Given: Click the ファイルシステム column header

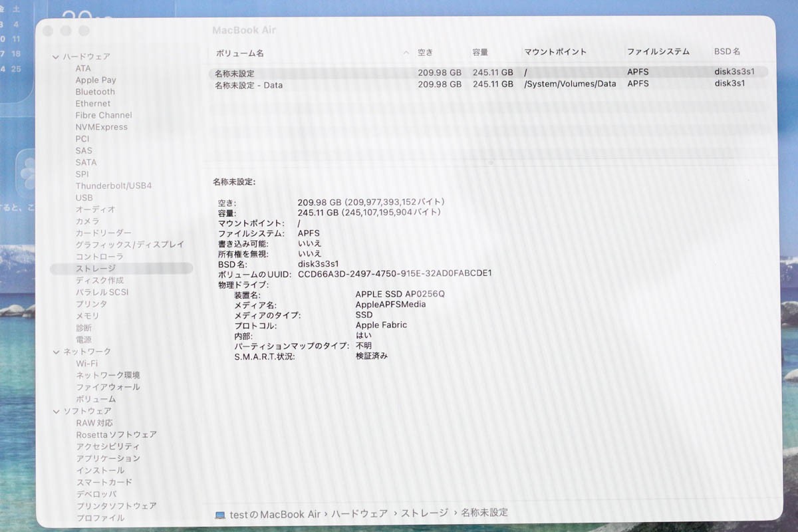Looking at the screenshot, I should (658, 51).
